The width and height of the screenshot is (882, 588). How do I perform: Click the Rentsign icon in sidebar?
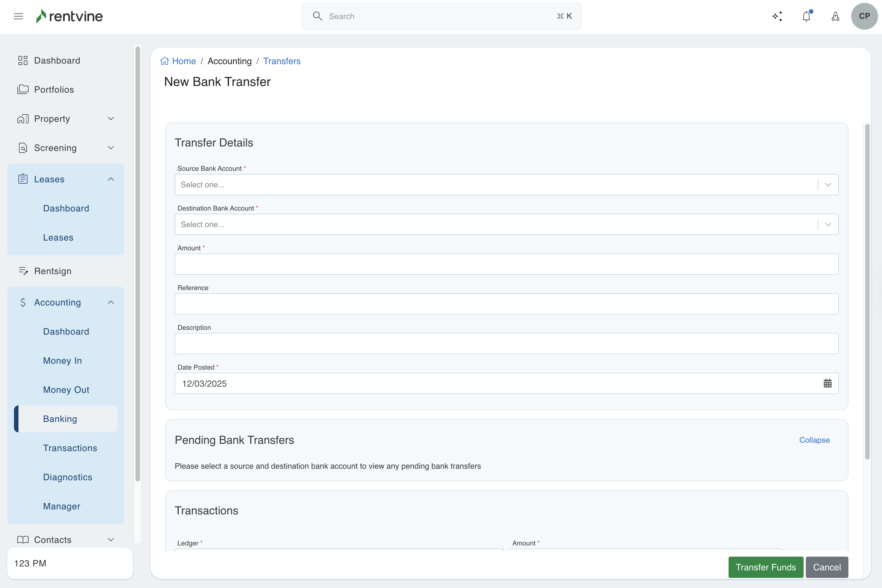pyautogui.click(x=23, y=271)
